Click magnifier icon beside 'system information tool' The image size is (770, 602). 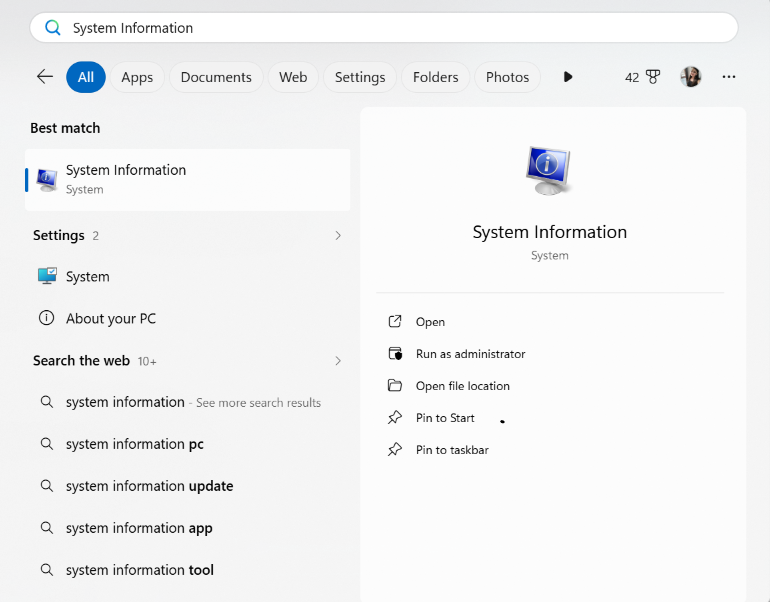pyautogui.click(x=47, y=570)
